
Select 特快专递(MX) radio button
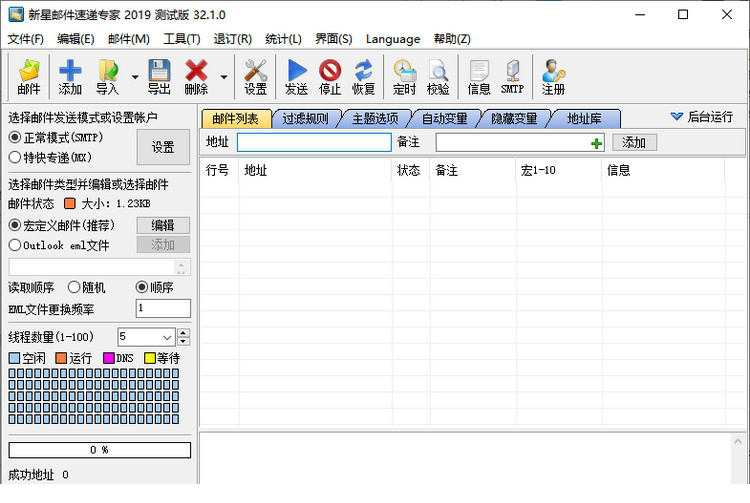(15, 157)
